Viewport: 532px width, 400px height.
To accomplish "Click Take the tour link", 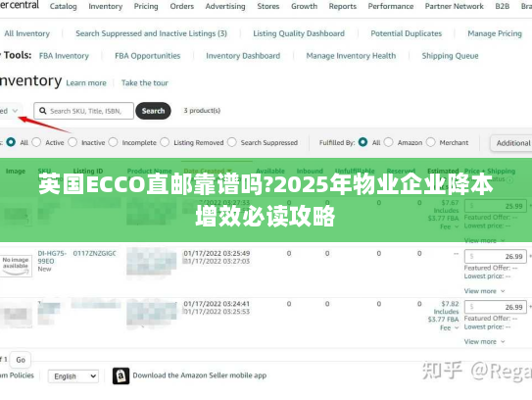I will [x=145, y=83].
